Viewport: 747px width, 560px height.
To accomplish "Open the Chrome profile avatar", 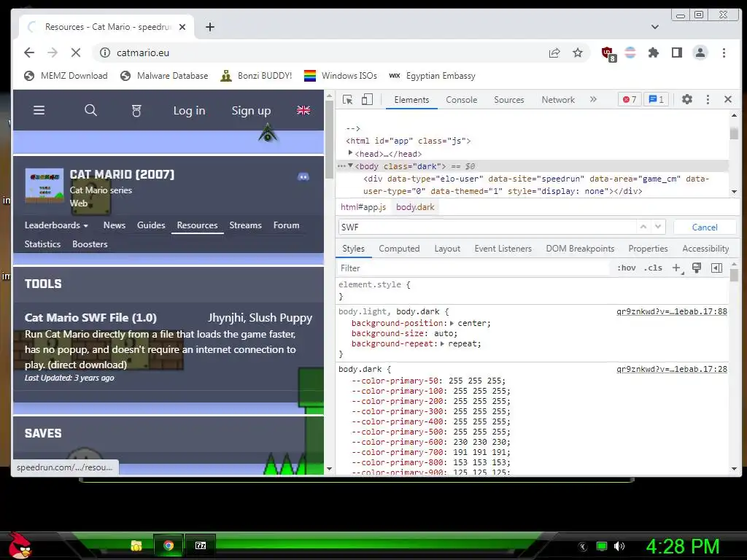I will pos(700,52).
